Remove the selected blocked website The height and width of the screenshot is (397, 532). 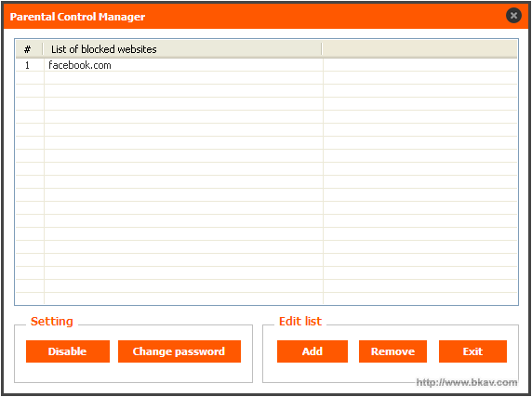point(392,351)
